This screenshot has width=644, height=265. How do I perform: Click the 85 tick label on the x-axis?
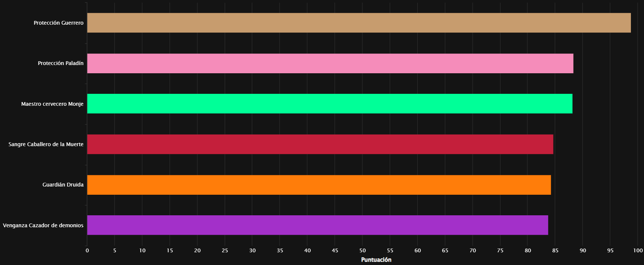coord(555,250)
